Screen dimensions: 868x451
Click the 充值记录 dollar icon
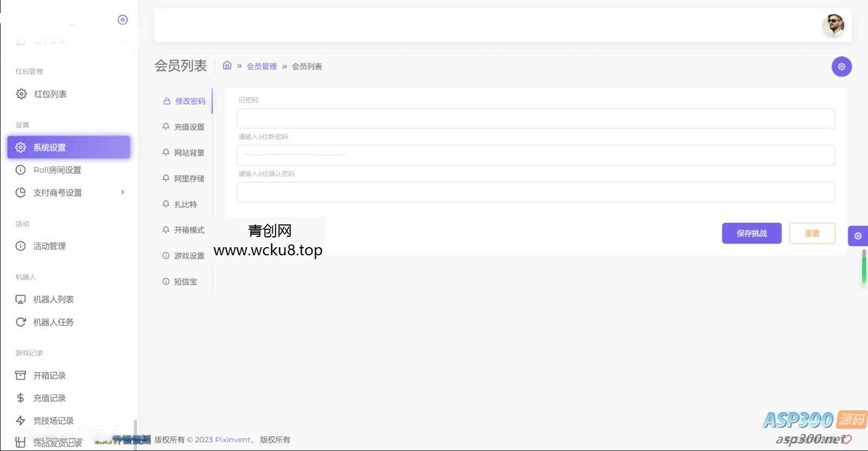pyautogui.click(x=21, y=398)
